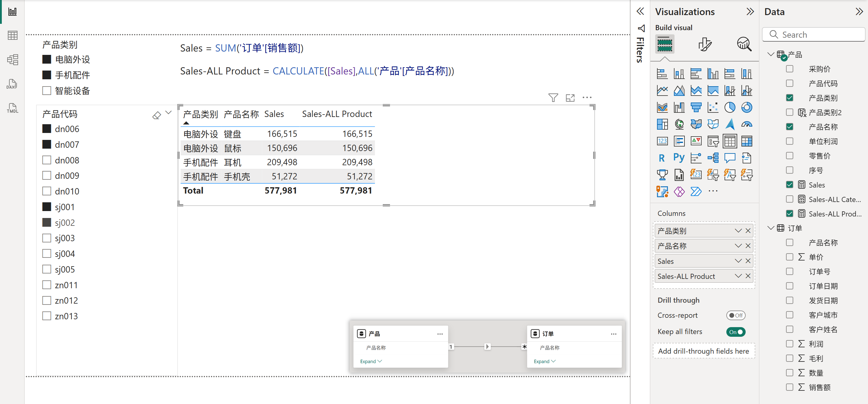Open dropdown for 产品类别 column field

coord(738,231)
